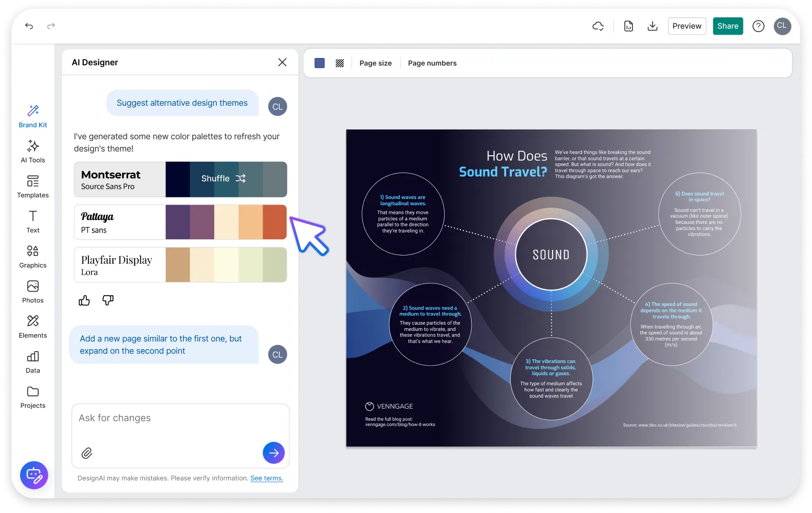Attach a file with the paperclip icon
Screen dimensions: 812x513
tap(87, 453)
